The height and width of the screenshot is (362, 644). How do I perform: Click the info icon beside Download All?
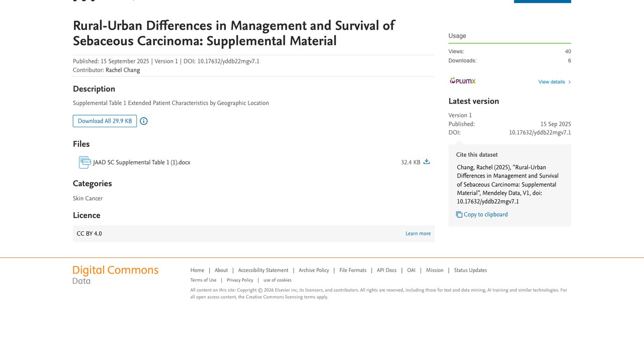click(x=144, y=121)
